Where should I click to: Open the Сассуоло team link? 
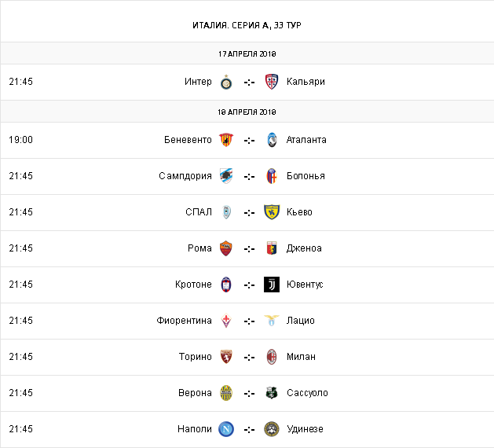(x=307, y=393)
